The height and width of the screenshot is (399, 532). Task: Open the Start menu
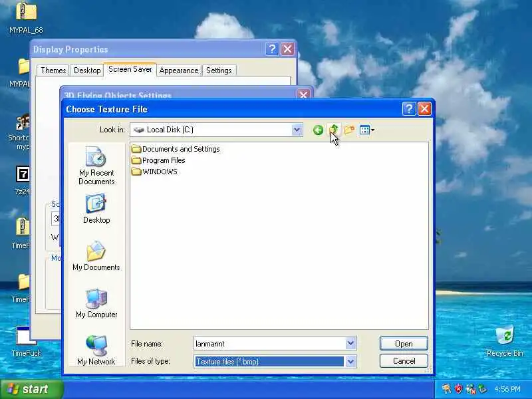coord(31,389)
